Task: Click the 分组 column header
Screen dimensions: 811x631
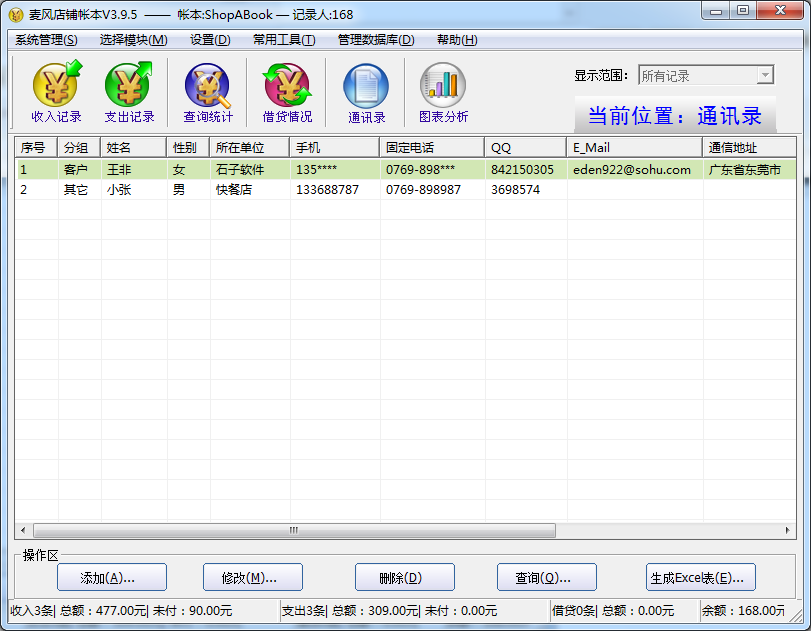Action: coord(79,148)
